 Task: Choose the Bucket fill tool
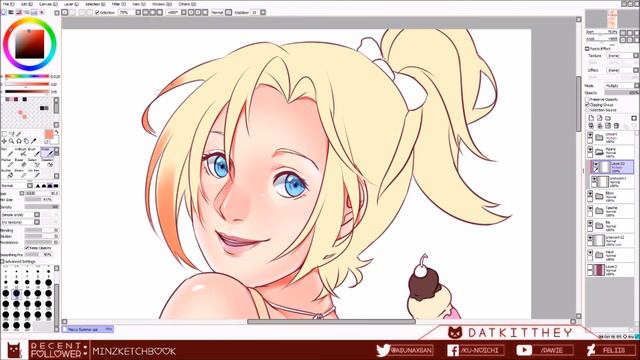coord(7,173)
